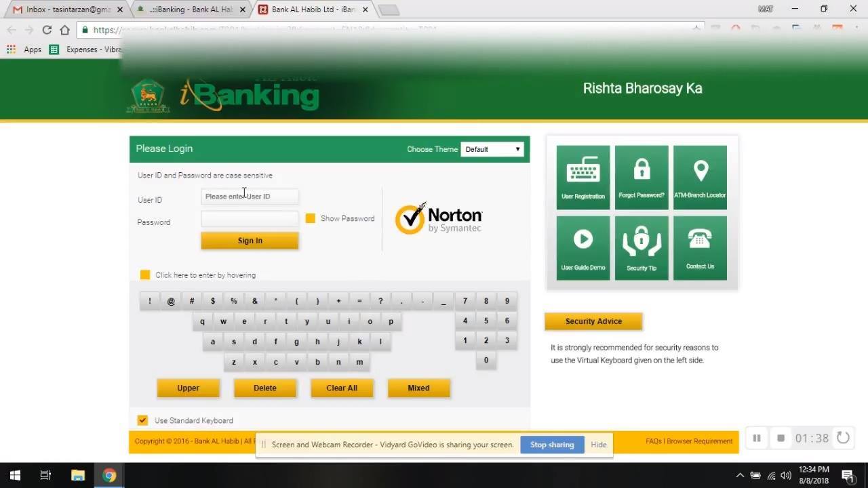Open the ATM-Branch Locator tile
This screenshot has height=488, width=868.
click(700, 178)
